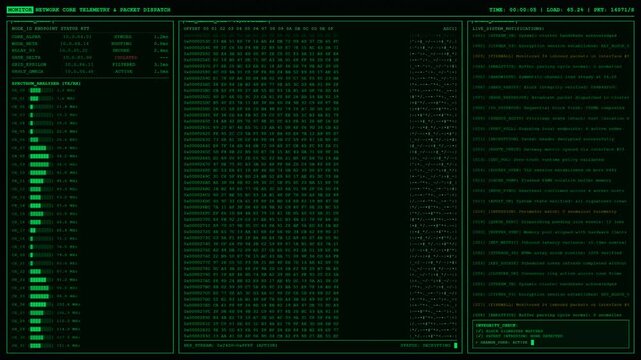This screenshot has width=641, height=360.
Task: Select the NETWORK CORE TELEMETRY & PACKET DISPATCH title
Action: click(103, 10)
